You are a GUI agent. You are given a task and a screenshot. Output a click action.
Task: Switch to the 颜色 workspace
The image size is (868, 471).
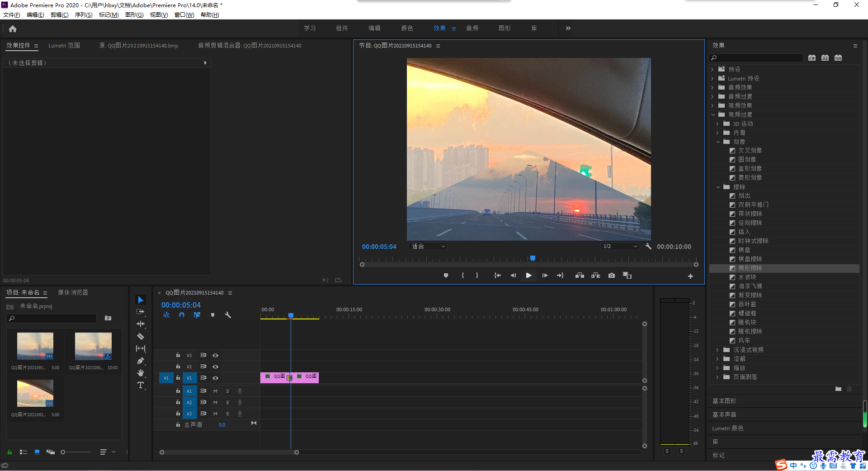407,28
